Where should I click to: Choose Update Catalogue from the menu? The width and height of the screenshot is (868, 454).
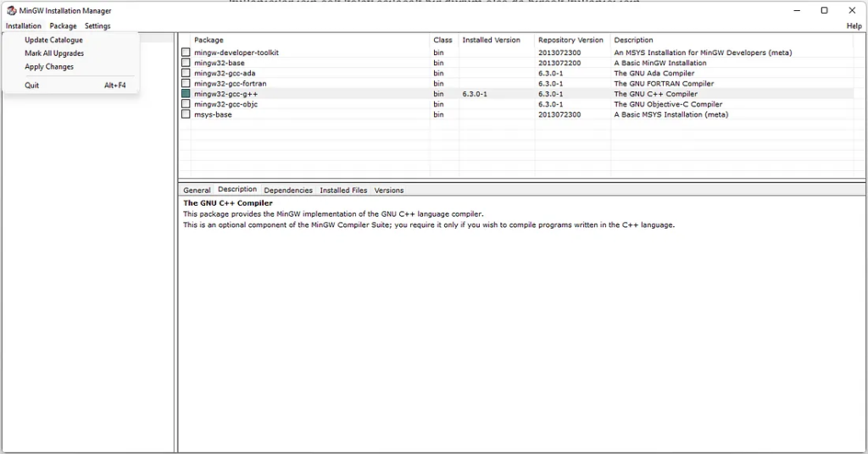(53, 40)
